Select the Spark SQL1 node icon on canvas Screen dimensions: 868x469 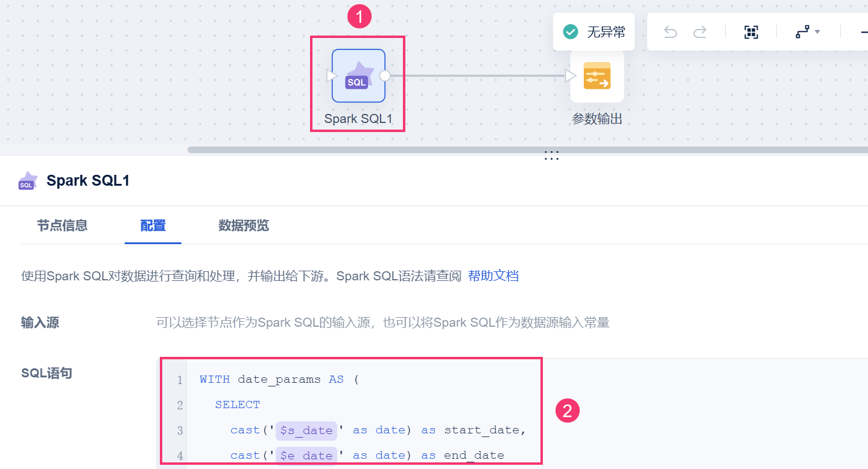coord(358,76)
